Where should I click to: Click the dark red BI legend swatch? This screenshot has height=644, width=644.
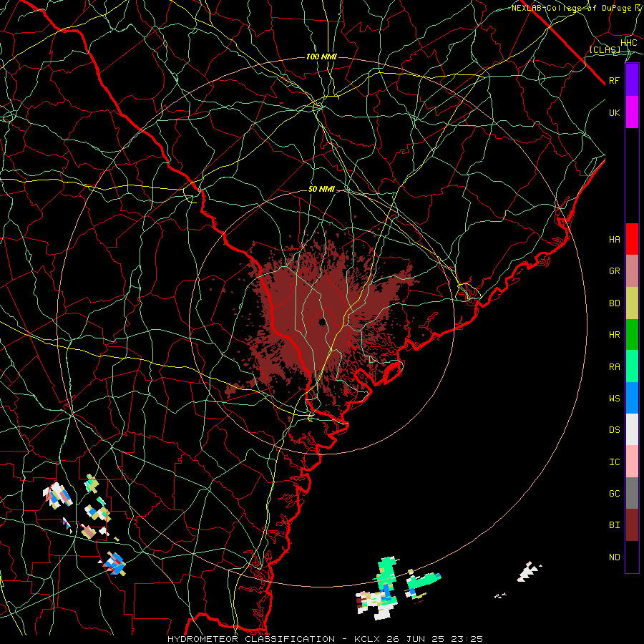pos(632,525)
